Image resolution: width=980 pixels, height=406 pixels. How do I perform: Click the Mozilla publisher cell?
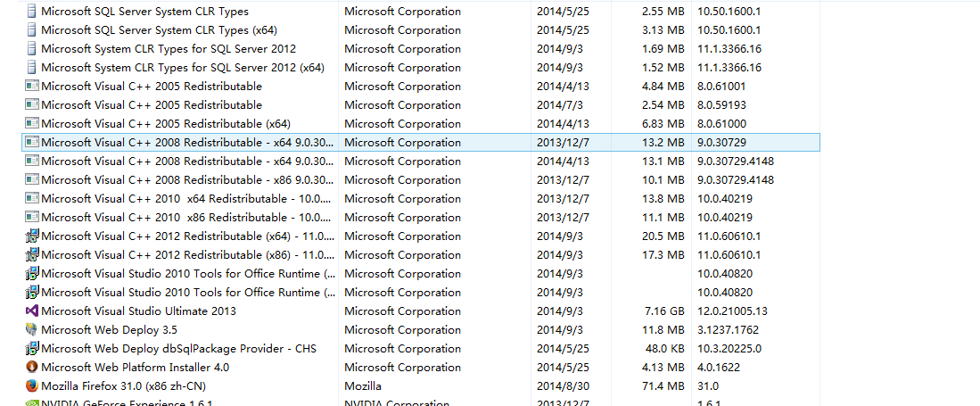click(x=363, y=386)
